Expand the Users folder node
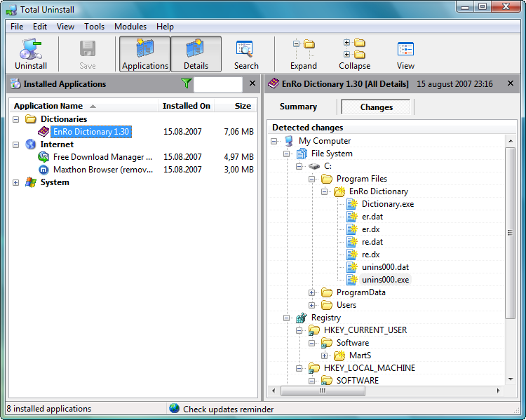The width and height of the screenshot is (526, 420). point(311,305)
